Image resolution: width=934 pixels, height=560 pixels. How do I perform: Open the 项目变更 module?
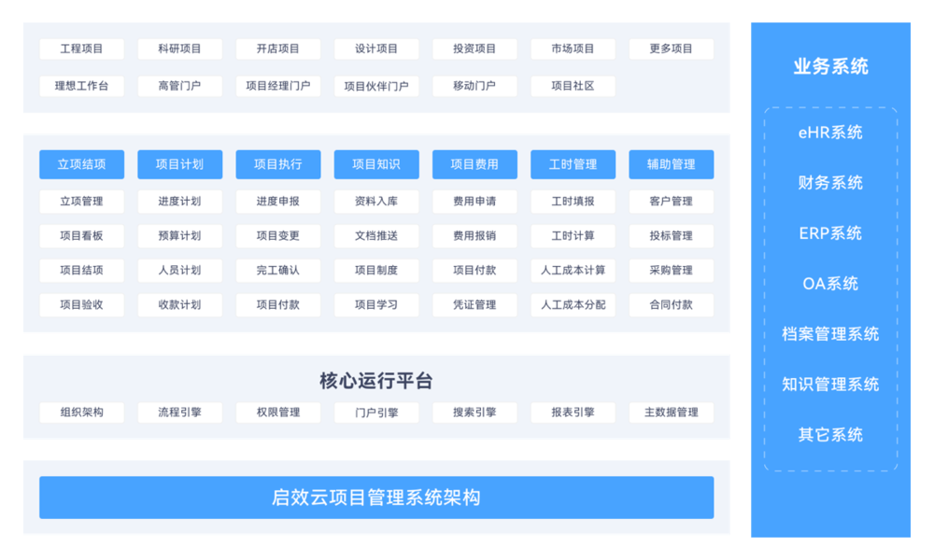[x=278, y=235]
